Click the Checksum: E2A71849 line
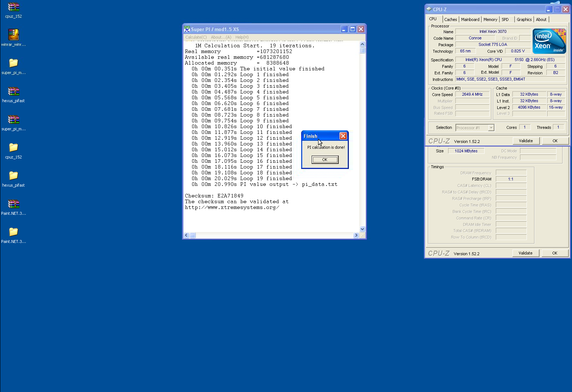 pyautogui.click(x=214, y=196)
